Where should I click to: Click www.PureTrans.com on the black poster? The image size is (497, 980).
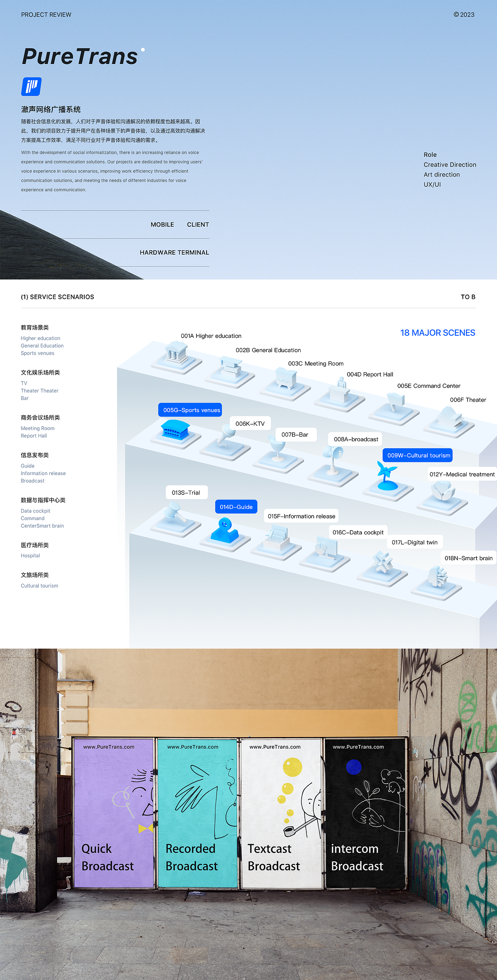[x=358, y=747]
